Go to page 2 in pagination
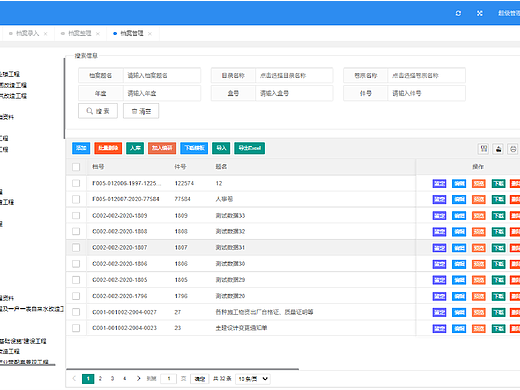This screenshot has height=390, width=520. (100, 378)
